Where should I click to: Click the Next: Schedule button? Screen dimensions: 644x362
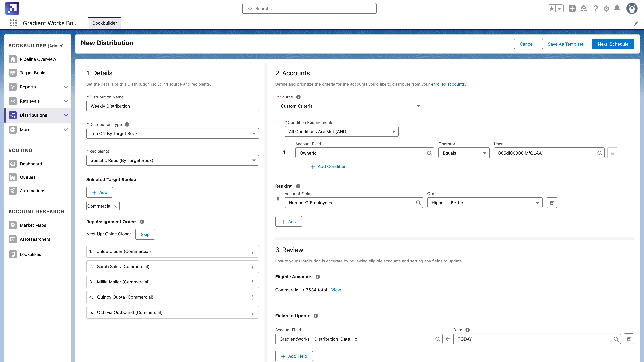tap(613, 44)
